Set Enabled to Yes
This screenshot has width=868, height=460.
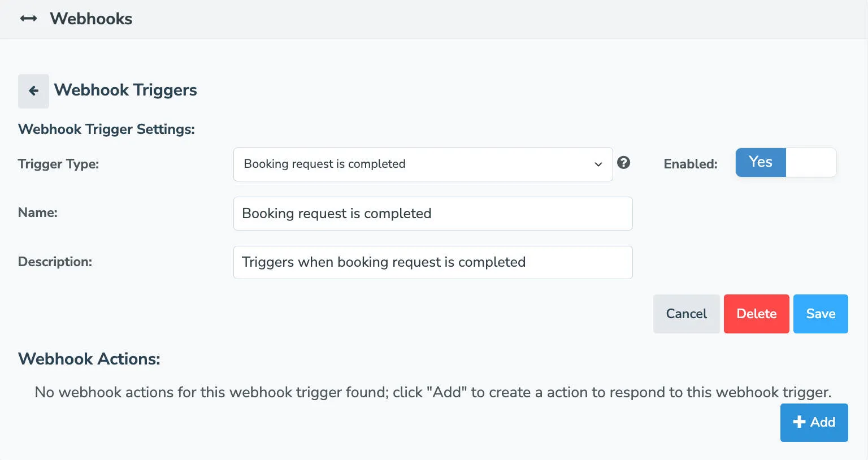tap(760, 162)
